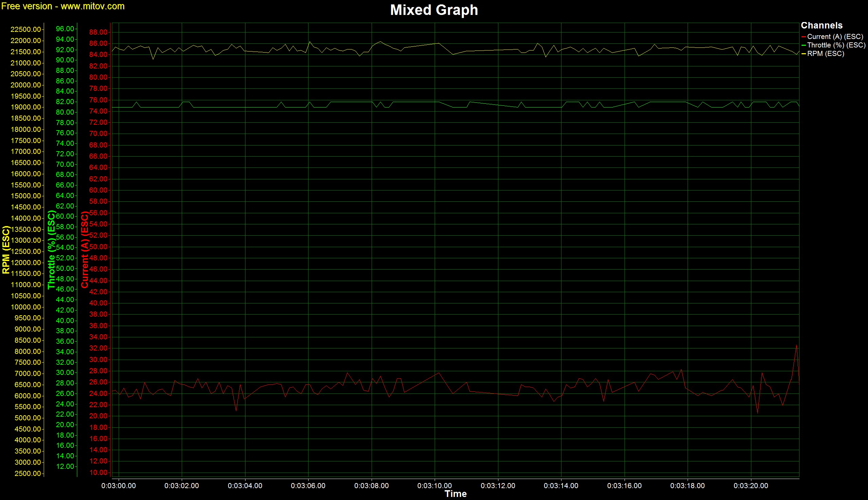Screen dimensions: 868x500
Task: Open the www.mitov.com link text
Action: 93,6
